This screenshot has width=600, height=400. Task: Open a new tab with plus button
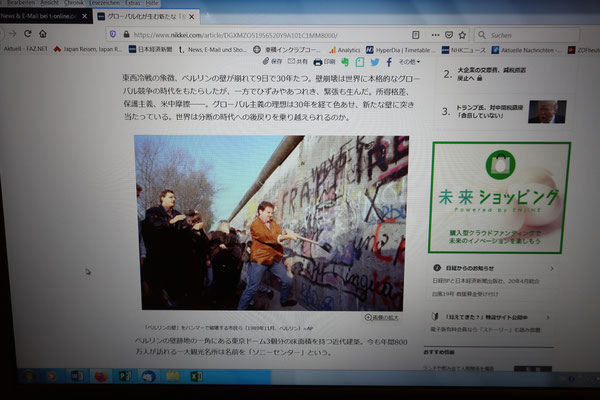pyautogui.click(x=208, y=16)
